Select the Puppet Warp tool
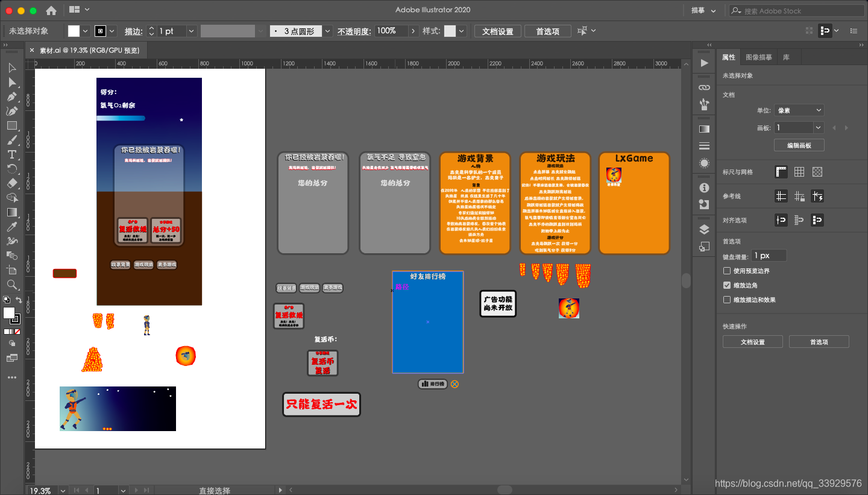The height and width of the screenshot is (495, 868). [x=11, y=241]
